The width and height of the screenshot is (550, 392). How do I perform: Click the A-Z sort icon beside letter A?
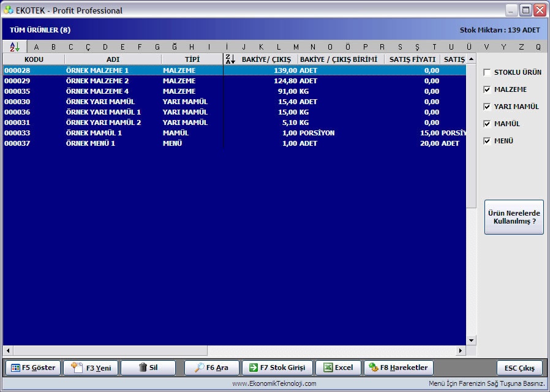click(x=15, y=47)
